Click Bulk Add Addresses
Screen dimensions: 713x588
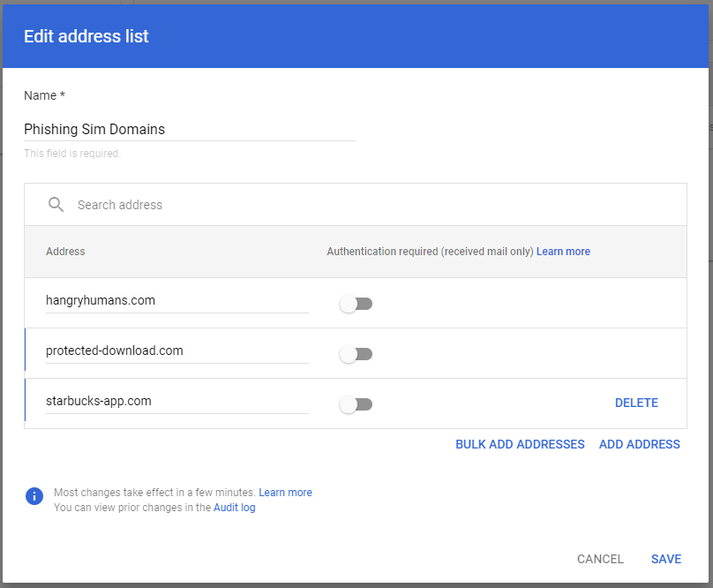click(x=520, y=444)
